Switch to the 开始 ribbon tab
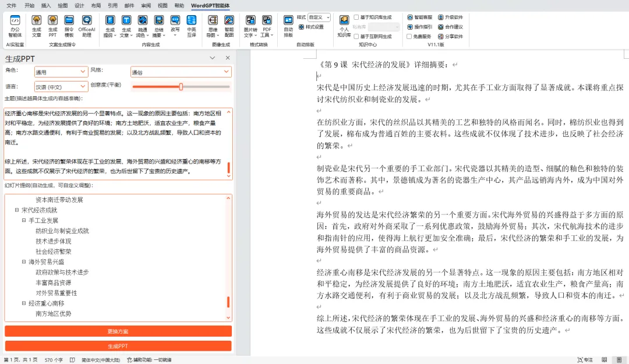Screen dimensions: 629x364 tap(29, 6)
